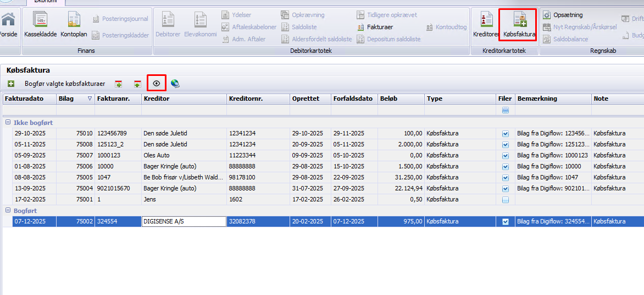The image size is (644, 295).
Task: Add a new købsfaktura with green plus
Action: coord(11,84)
